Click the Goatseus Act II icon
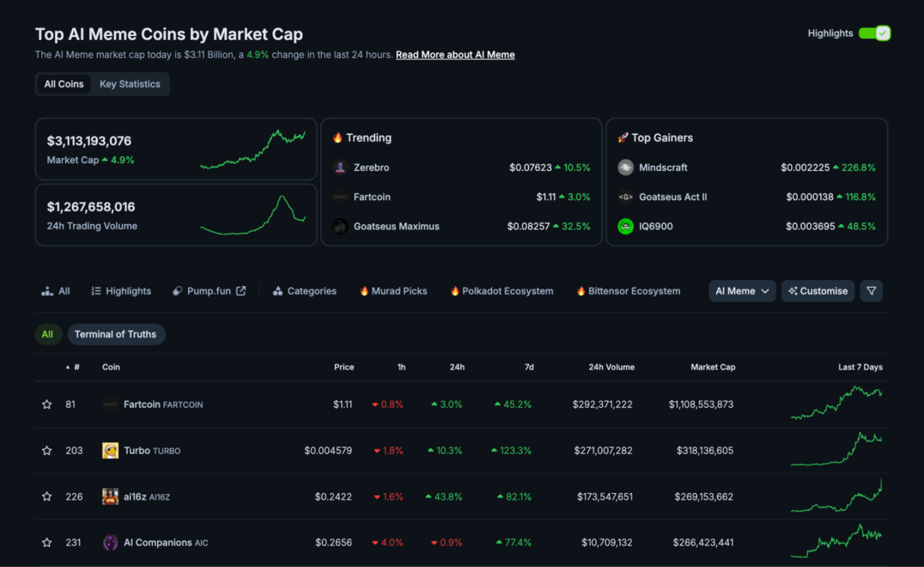 (626, 197)
